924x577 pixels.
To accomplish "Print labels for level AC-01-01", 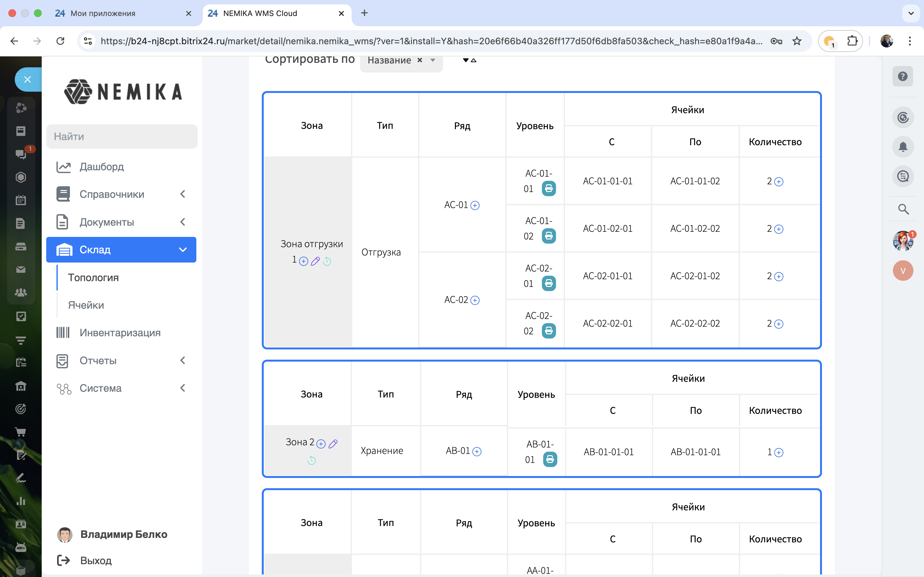I will (549, 188).
